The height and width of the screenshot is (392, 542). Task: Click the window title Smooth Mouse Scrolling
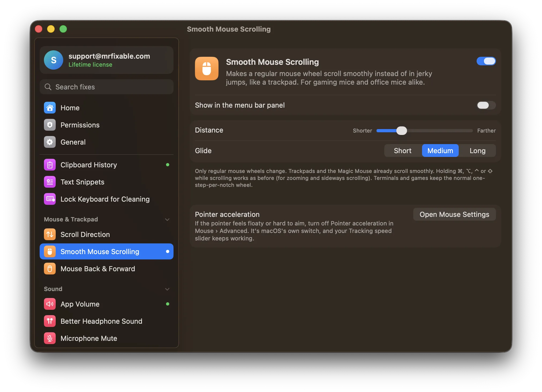click(x=229, y=29)
